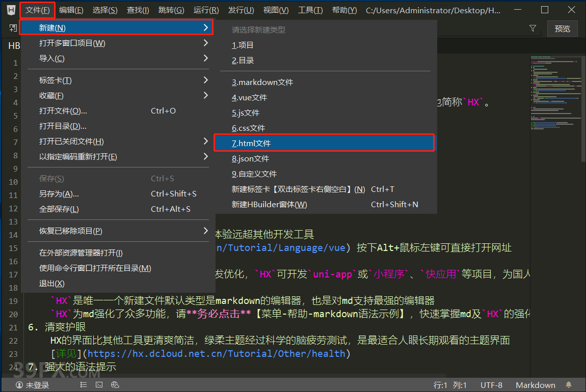Viewport: 586px width, 392px height.
Task: Expand the 打开已关闭文件 submenu
Action: [x=206, y=141]
